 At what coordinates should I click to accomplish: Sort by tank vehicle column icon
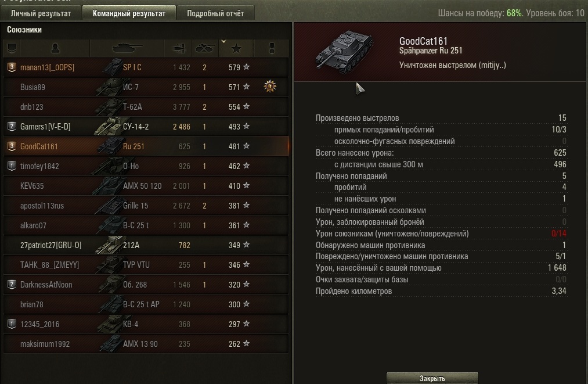tap(127, 48)
